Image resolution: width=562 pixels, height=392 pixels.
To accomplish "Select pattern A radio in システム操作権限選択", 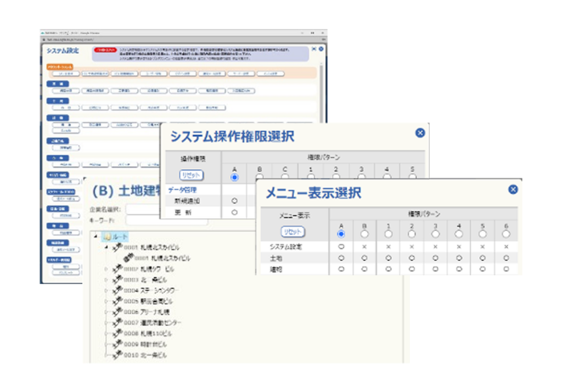I will [x=234, y=177].
